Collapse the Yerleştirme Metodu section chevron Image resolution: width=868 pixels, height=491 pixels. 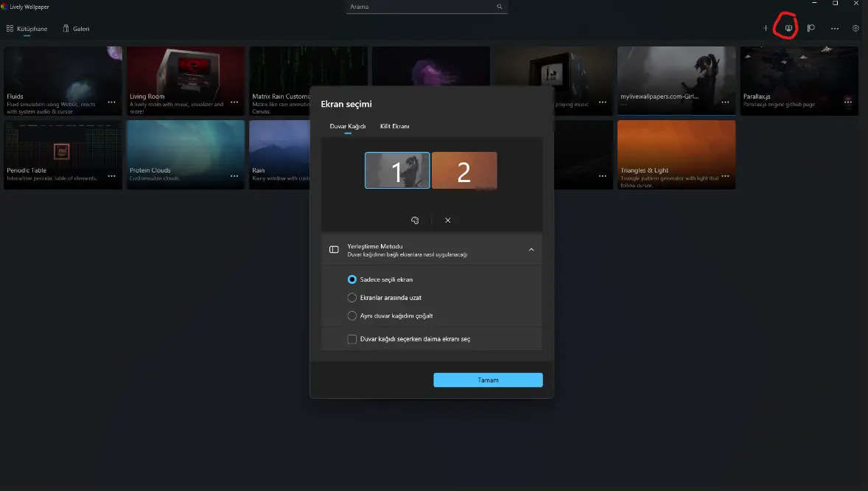(531, 250)
